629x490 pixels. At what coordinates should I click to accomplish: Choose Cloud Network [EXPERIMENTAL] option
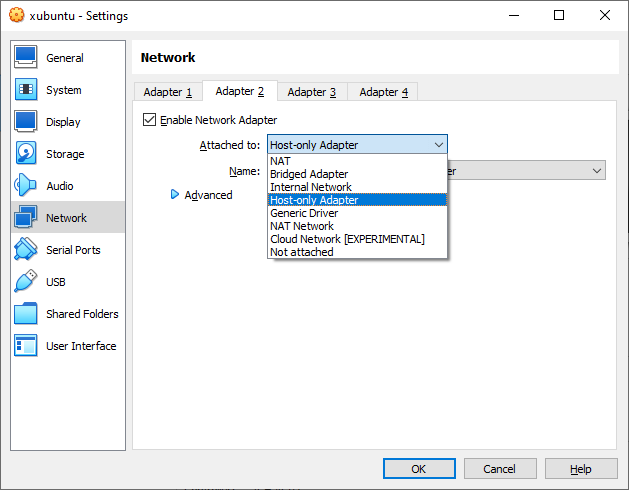pyautogui.click(x=357, y=239)
